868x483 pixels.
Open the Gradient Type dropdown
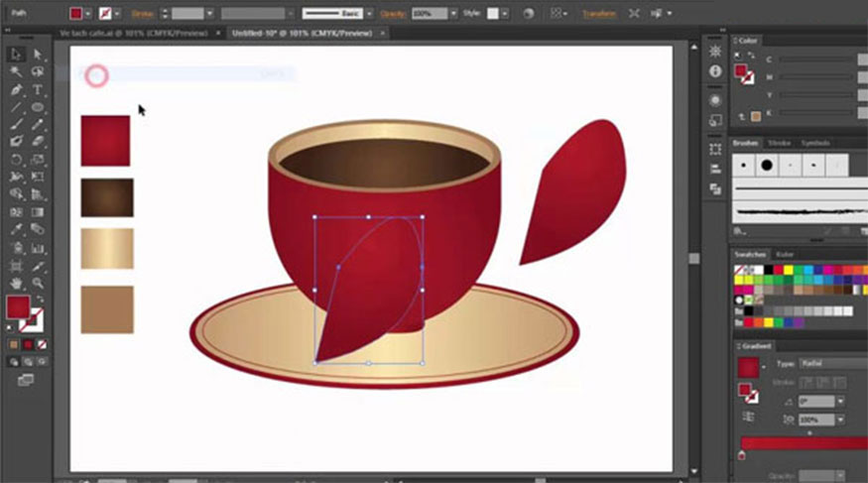click(x=828, y=365)
